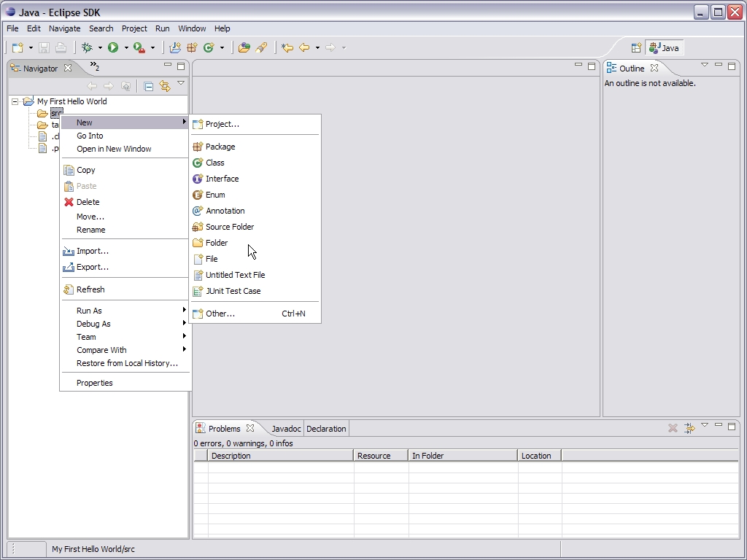Click status bar text 'My First Hello World/src'
This screenshot has height=560, width=747.
pos(93,549)
